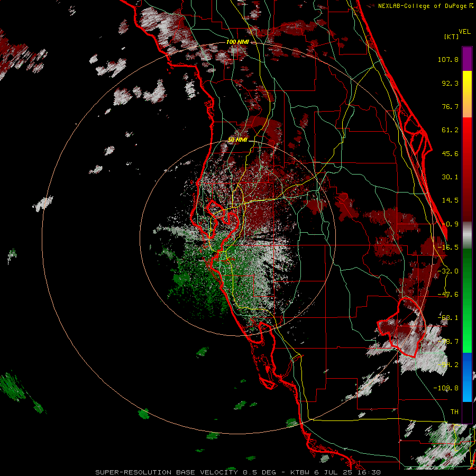
Task: Select the 76.7 scale value
Action: [x=450, y=106]
